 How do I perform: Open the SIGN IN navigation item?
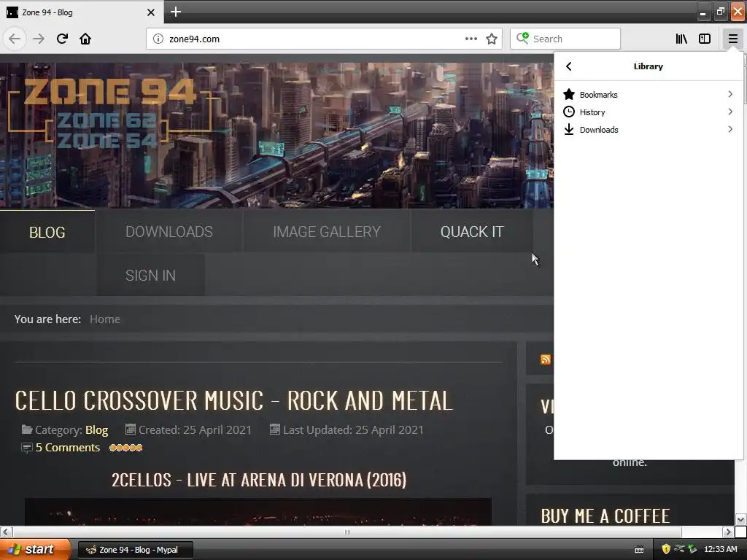click(x=150, y=275)
